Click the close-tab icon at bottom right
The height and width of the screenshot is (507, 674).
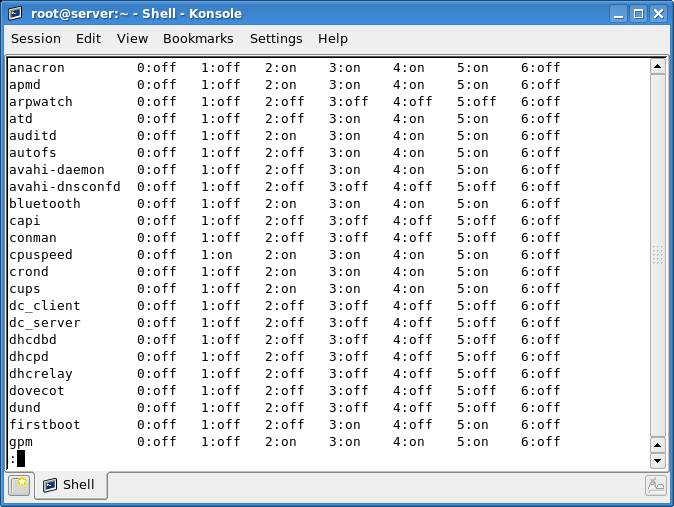[x=656, y=485]
